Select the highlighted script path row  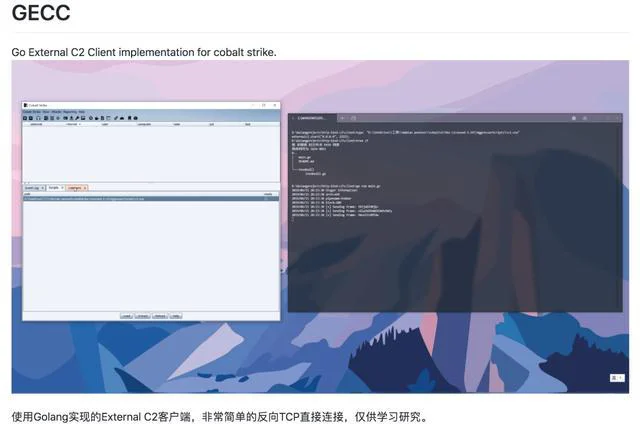(x=151, y=199)
